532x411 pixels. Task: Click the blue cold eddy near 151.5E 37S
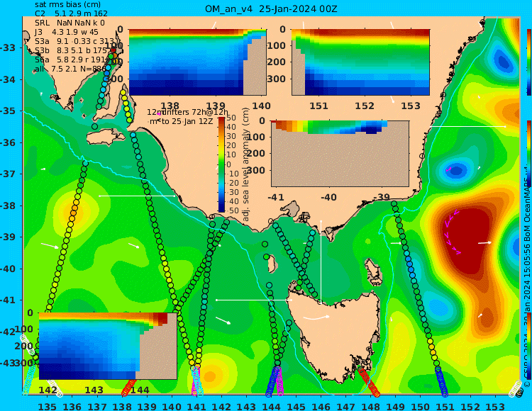456,169
